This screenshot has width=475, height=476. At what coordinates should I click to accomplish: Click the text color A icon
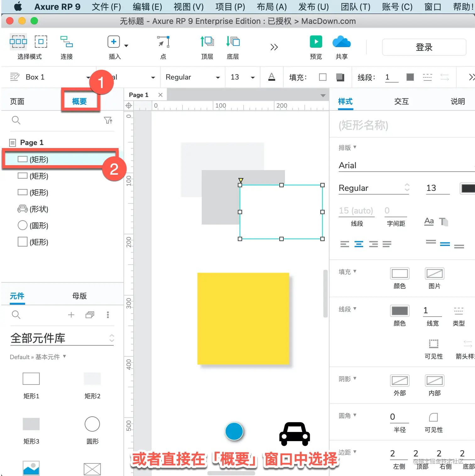[272, 77]
